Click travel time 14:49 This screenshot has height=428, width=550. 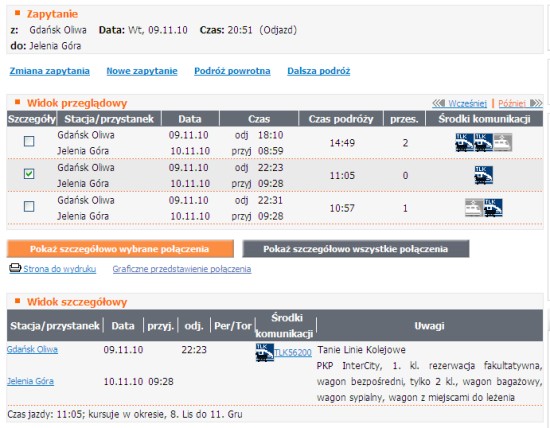342,143
